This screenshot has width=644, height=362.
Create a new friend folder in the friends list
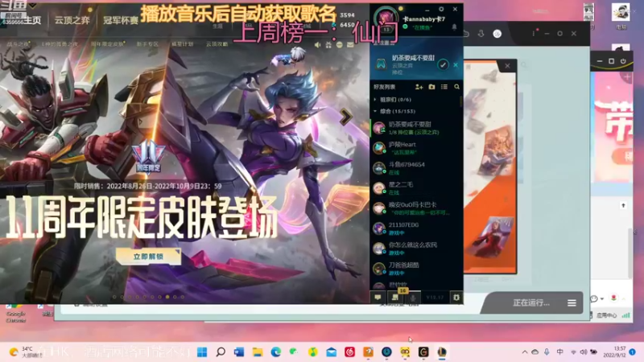click(x=431, y=87)
